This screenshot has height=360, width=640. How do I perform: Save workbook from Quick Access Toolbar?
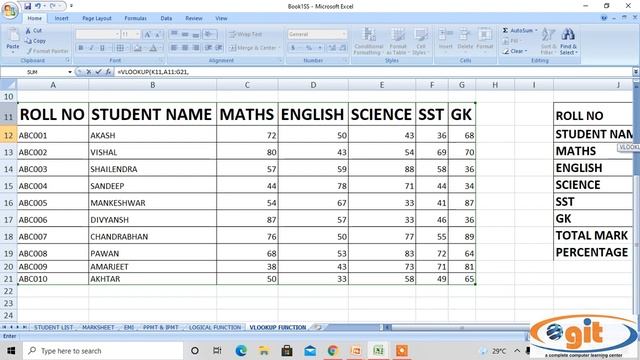pyautogui.click(x=27, y=6)
